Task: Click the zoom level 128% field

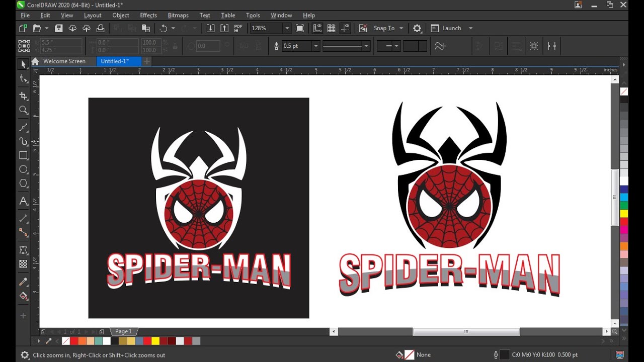Action: (x=267, y=28)
